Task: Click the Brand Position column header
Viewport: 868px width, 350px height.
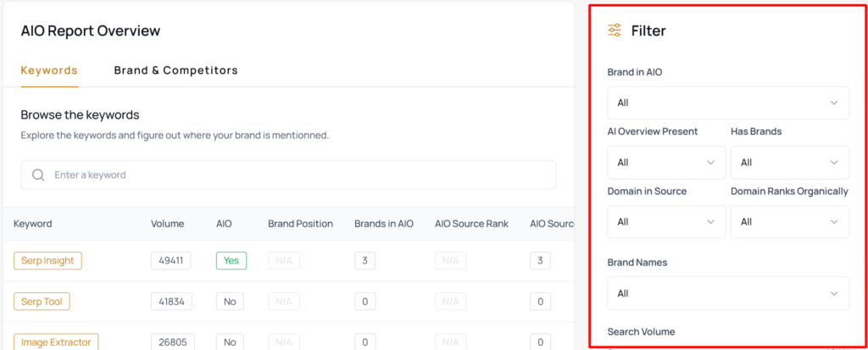Action: [301, 224]
